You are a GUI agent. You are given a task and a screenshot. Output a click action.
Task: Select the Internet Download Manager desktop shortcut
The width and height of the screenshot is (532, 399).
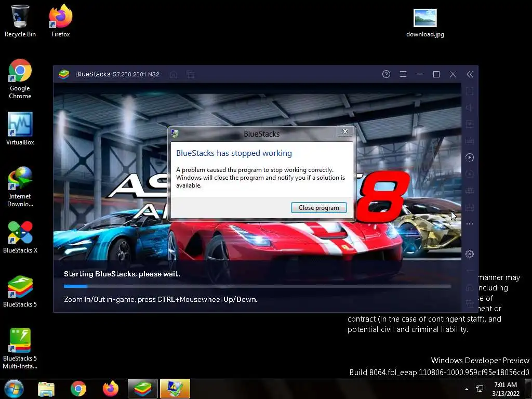tap(20, 187)
